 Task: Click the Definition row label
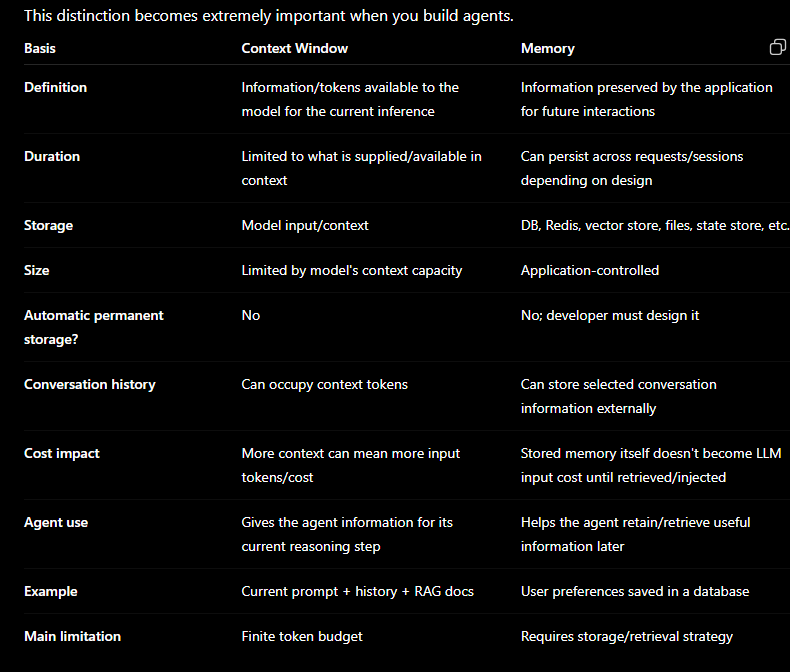coord(55,87)
